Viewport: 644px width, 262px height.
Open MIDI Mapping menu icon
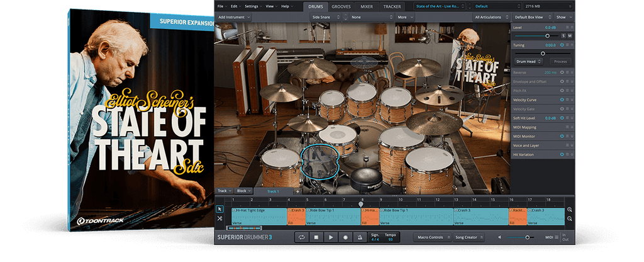tap(567, 127)
